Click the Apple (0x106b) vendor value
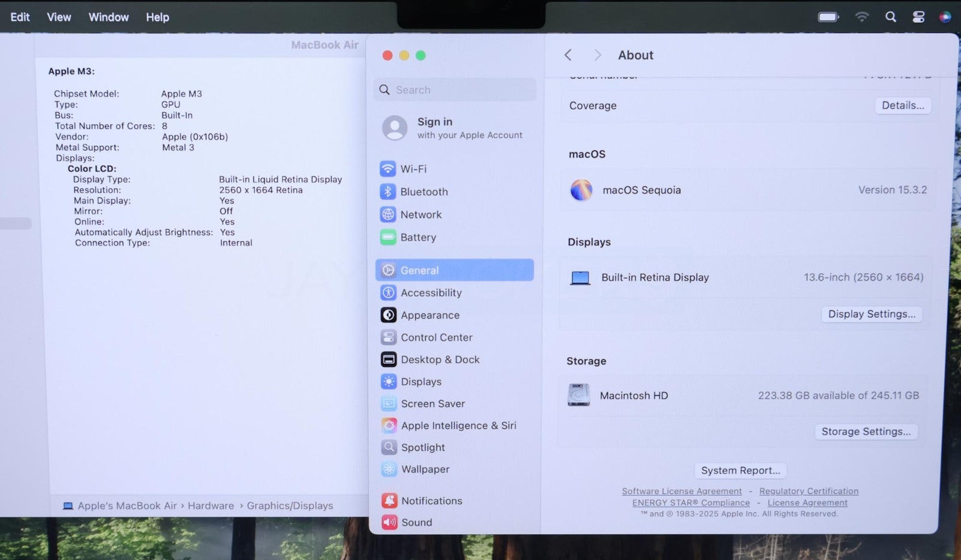 tap(195, 137)
